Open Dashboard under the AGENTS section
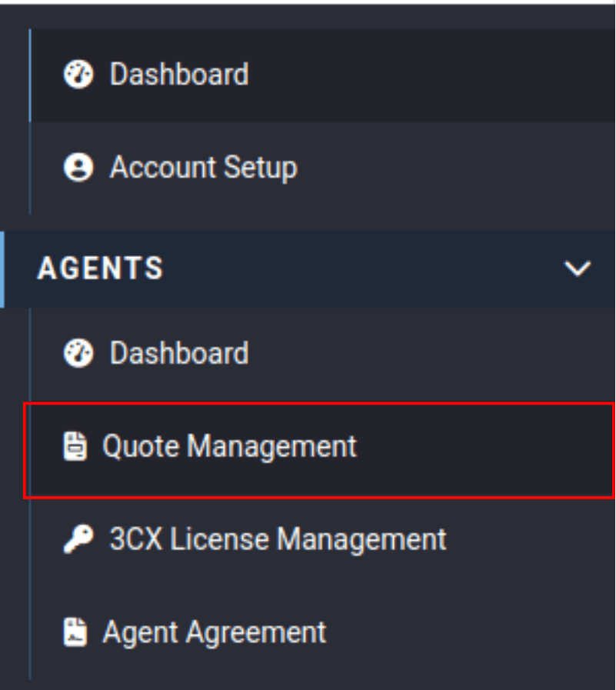The height and width of the screenshot is (690, 616). coord(322,355)
